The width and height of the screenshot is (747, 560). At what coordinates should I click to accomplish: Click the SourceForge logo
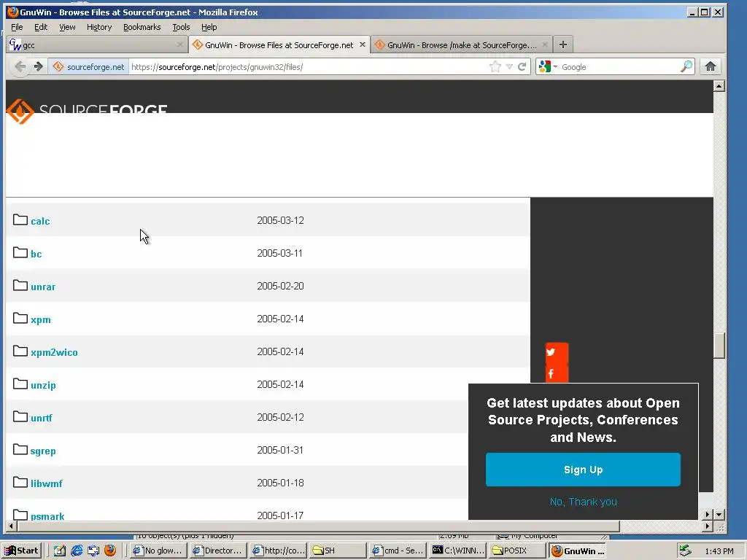point(87,111)
